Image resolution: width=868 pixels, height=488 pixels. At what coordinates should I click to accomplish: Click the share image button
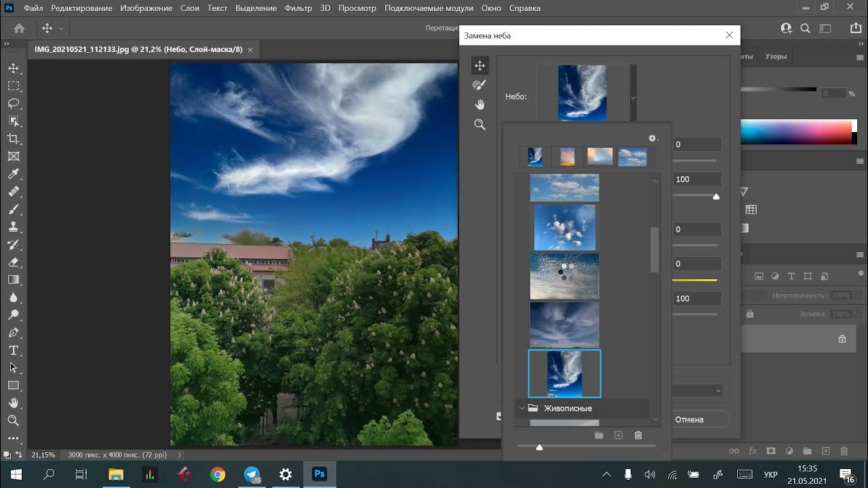(x=855, y=28)
